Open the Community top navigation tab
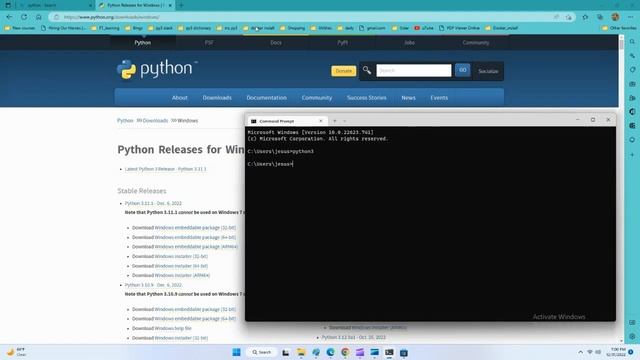Image resolution: width=640 pixels, height=360 pixels. 476,42
